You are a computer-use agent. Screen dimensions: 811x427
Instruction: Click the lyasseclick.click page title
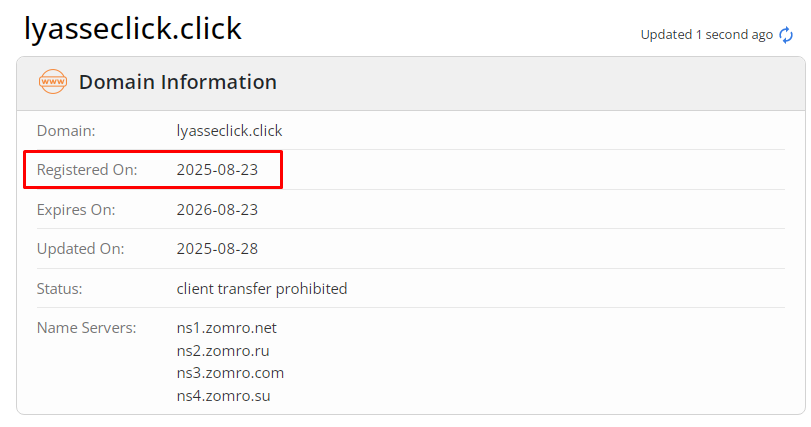click(x=133, y=28)
